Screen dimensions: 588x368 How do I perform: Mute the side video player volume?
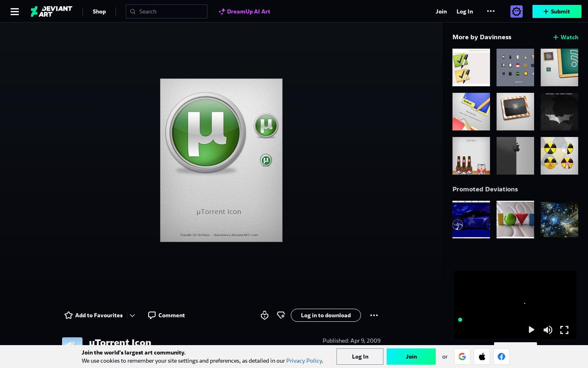click(548, 330)
